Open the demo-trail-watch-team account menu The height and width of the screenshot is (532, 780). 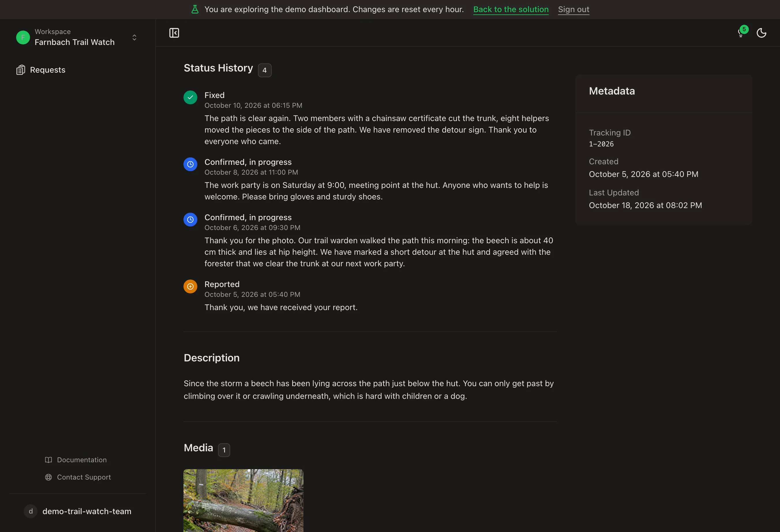coord(78,511)
